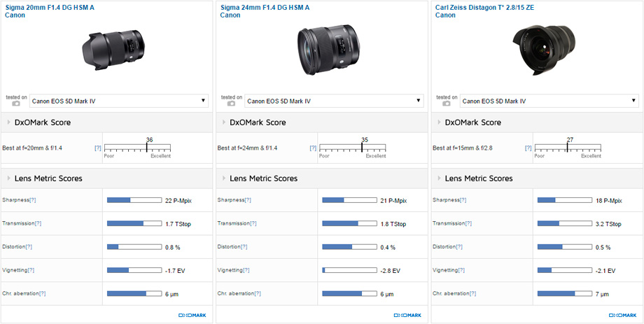Click Zeiss transmission bar 3.2 TStop
Viewport: 644px width, 324px height.
(565, 223)
